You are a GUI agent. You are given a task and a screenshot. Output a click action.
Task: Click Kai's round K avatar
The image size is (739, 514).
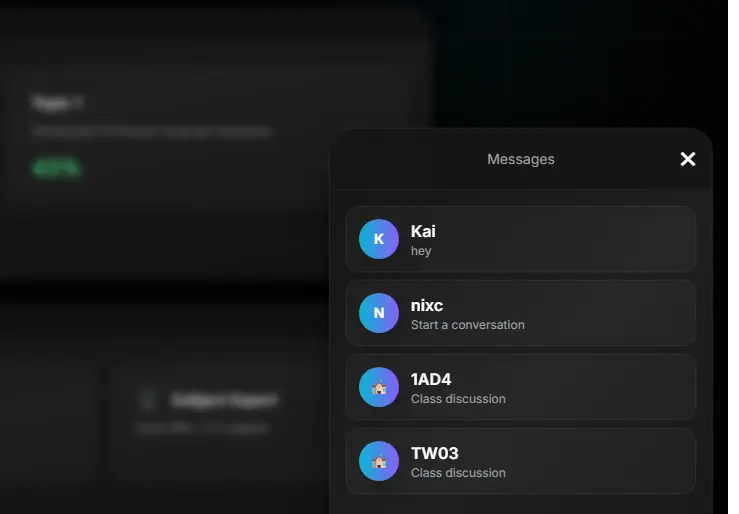click(379, 239)
